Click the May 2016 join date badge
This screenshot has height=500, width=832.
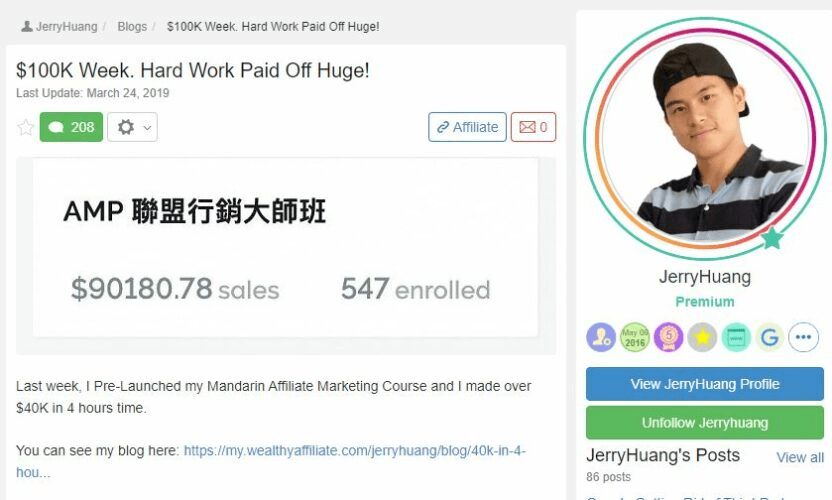[635, 337]
